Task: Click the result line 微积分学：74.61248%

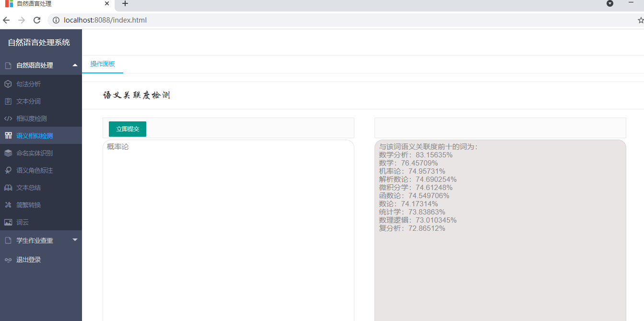Action: pyautogui.click(x=416, y=188)
